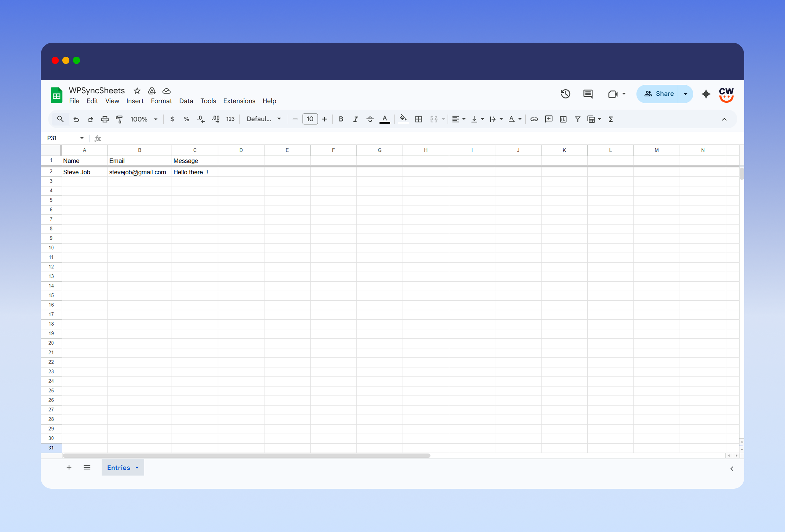Insert a chart
Screen dimensions: 785x532
(563, 119)
